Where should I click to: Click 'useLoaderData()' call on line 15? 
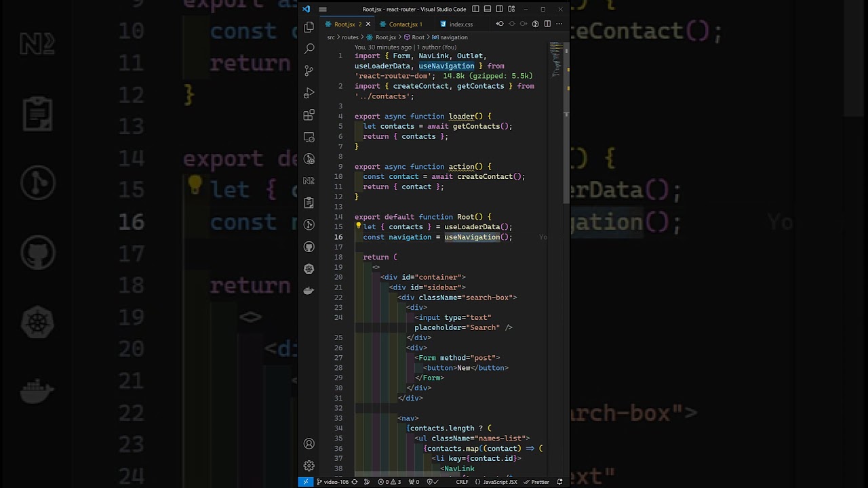(x=478, y=227)
